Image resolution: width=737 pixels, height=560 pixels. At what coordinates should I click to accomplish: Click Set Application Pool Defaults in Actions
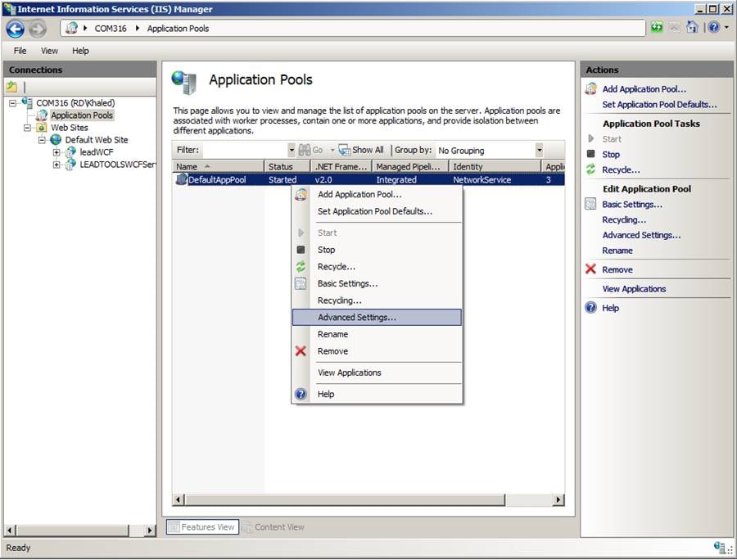[x=659, y=105]
